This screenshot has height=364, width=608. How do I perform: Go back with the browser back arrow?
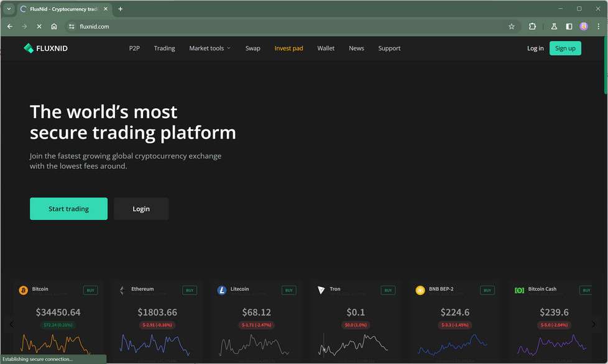coord(10,26)
